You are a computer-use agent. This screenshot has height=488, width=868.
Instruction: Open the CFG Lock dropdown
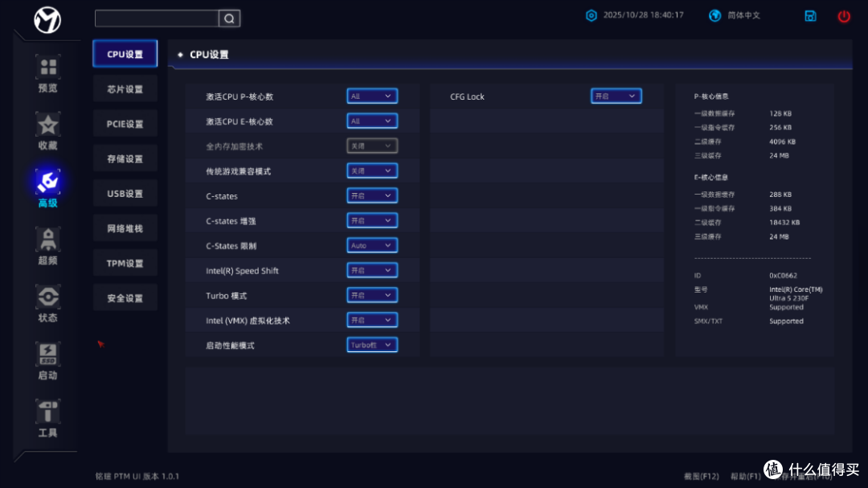(616, 96)
